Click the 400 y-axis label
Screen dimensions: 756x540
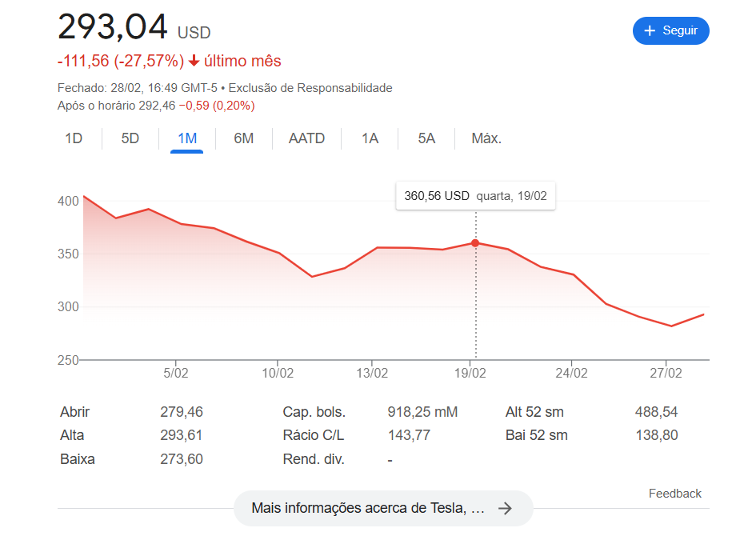click(x=68, y=201)
